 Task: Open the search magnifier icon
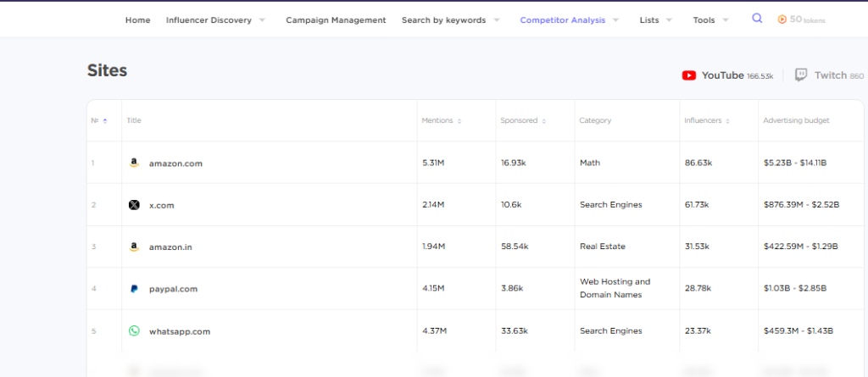[757, 19]
